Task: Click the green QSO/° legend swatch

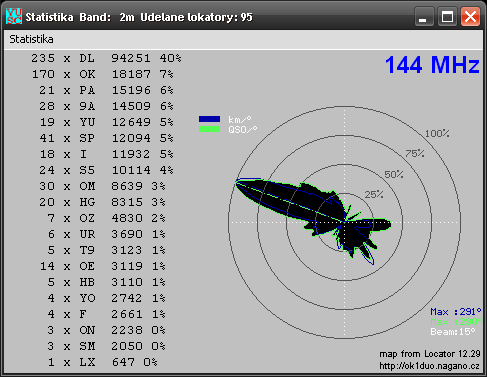Action: 209,129
